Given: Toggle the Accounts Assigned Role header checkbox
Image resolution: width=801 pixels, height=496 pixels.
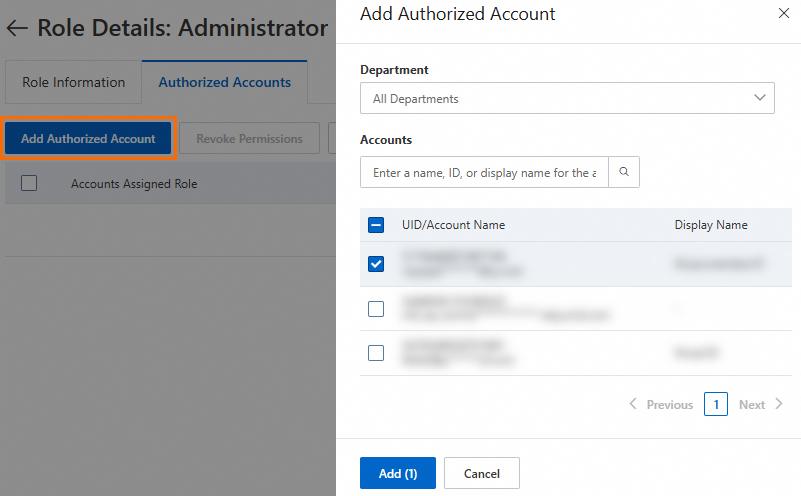Looking at the screenshot, I should [x=29, y=183].
